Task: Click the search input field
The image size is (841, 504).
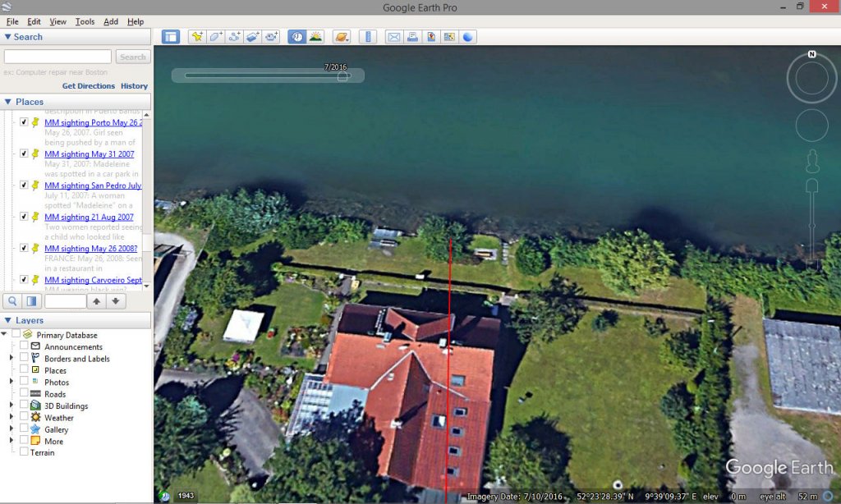Action: [x=57, y=57]
